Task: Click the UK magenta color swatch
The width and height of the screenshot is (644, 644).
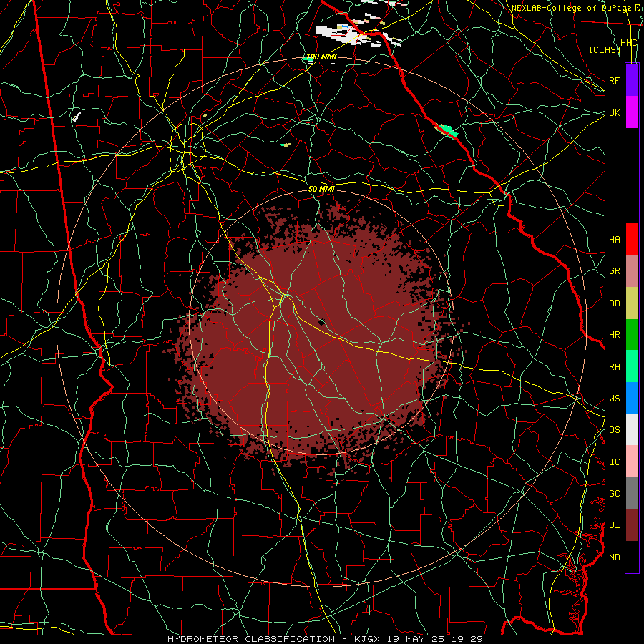Action: pos(632,112)
